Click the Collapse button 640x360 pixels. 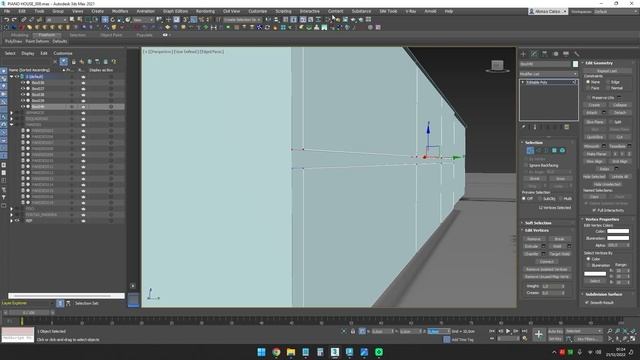pyautogui.click(x=620, y=105)
